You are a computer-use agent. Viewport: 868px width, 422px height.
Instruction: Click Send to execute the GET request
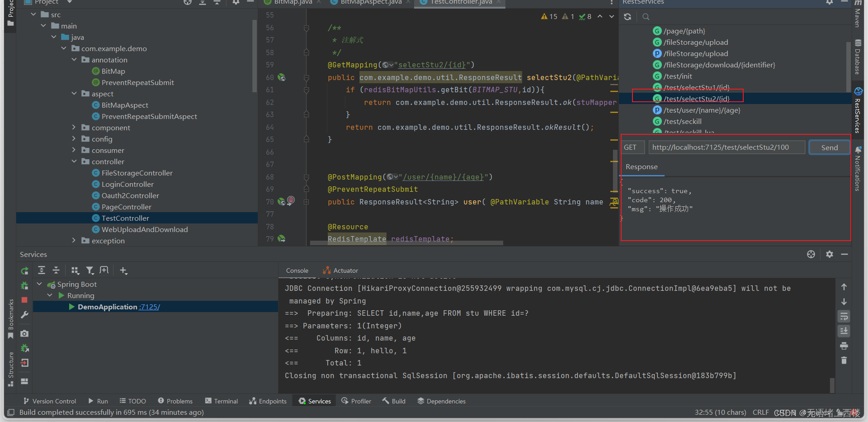pos(829,147)
